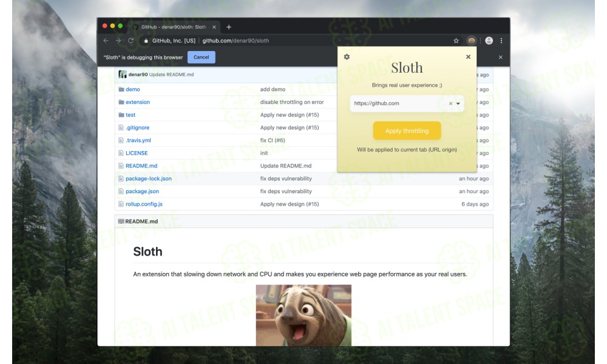Screen dimensions: 607x364
Task: Go forward in browser history
Action: tap(118, 41)
